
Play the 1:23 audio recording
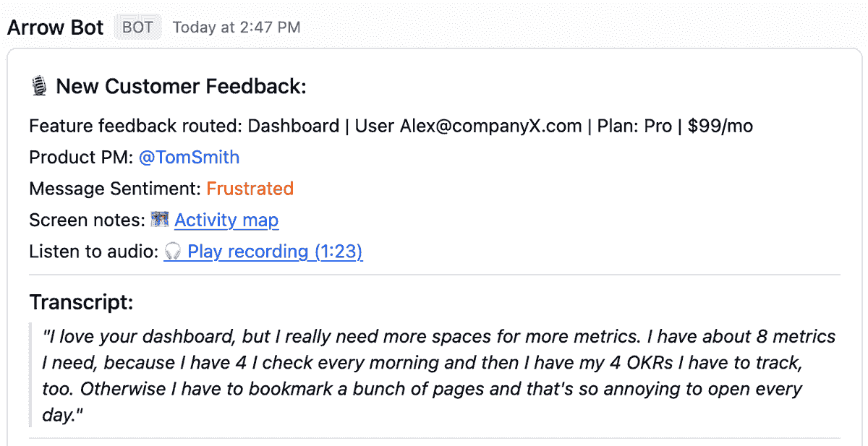click(x=275, y=252)
